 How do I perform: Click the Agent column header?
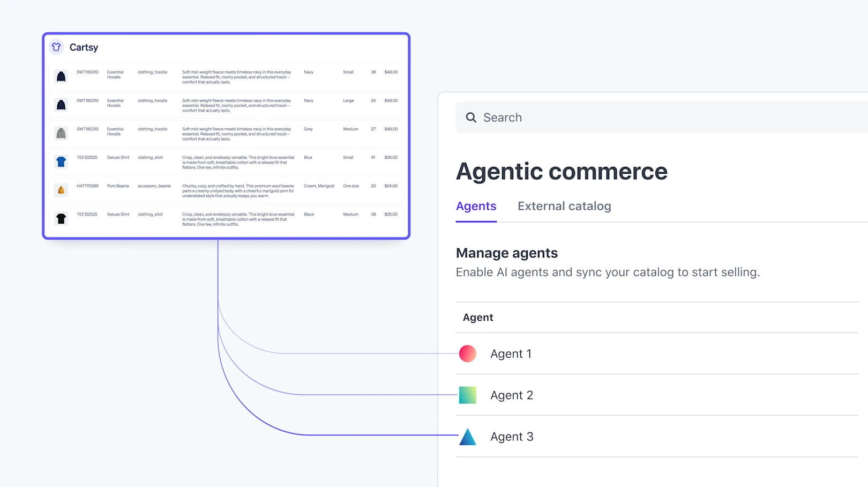pos(477,317)
